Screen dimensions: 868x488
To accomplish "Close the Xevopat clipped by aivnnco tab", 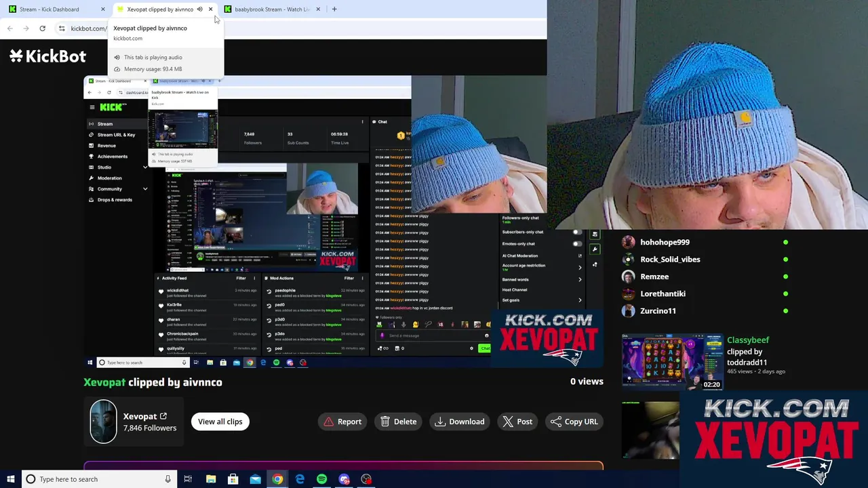I will 210,9.
